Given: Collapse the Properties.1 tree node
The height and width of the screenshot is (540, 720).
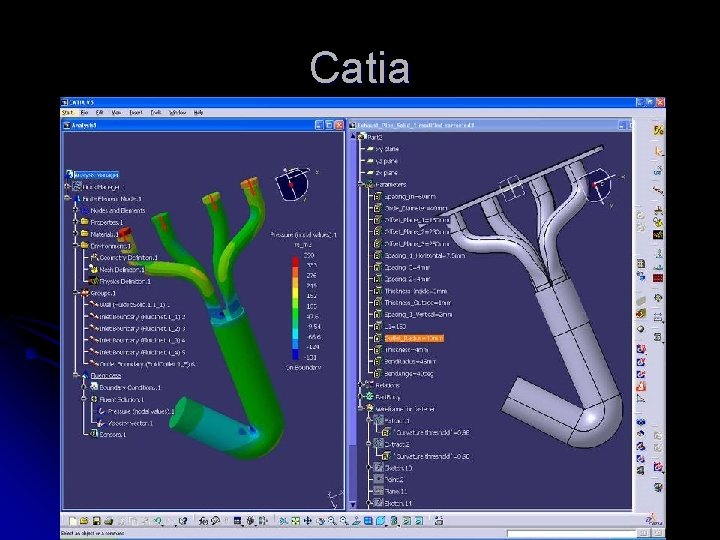Looking at the screenshot, I should click(x=75, y=222).
